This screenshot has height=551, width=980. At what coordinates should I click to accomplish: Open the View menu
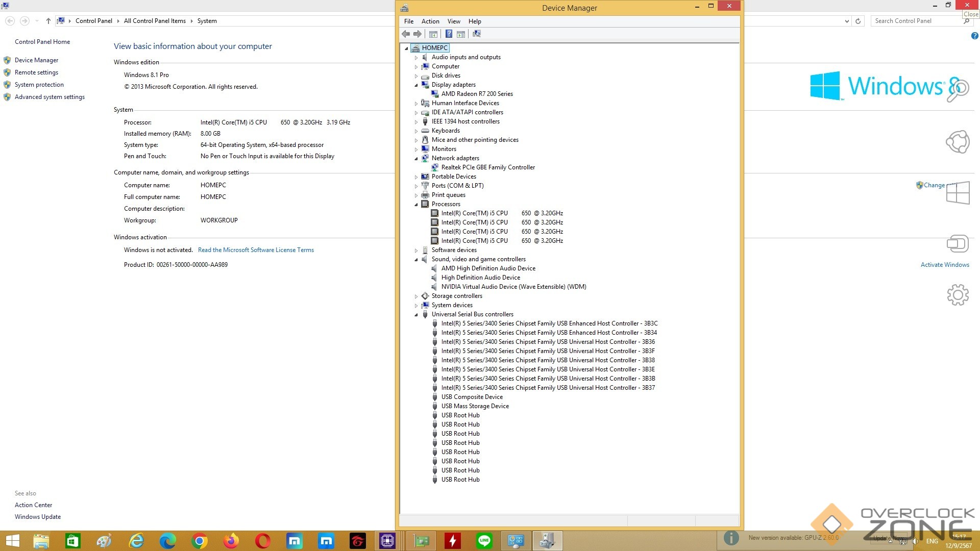tap(453, 21)
